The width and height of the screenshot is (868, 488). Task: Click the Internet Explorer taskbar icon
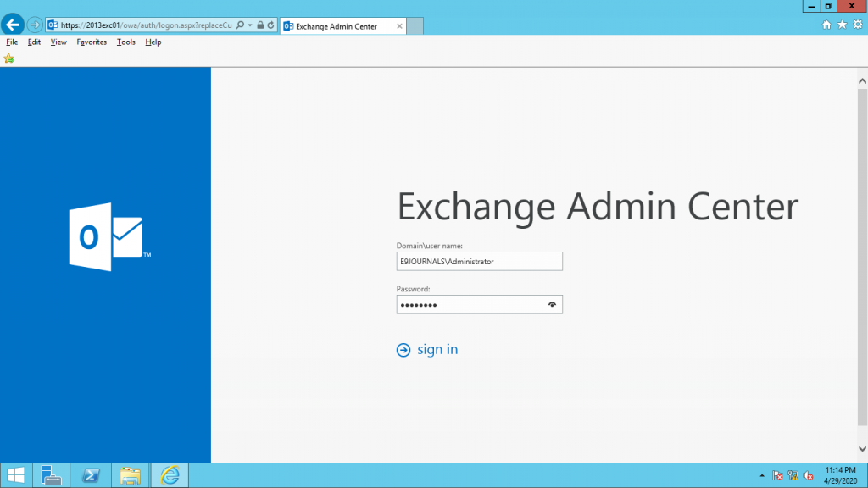[170, 475]
